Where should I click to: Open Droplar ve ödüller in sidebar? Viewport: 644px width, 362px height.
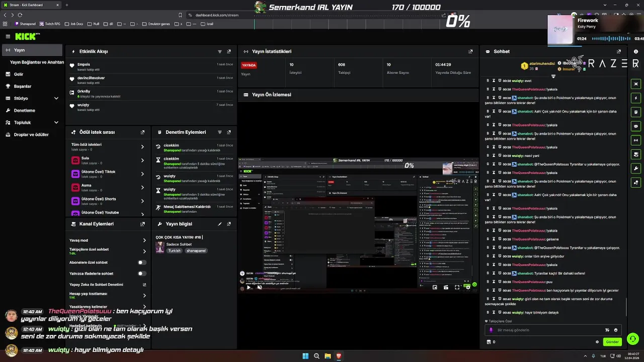pyautogui.click(x=31, y=135)
